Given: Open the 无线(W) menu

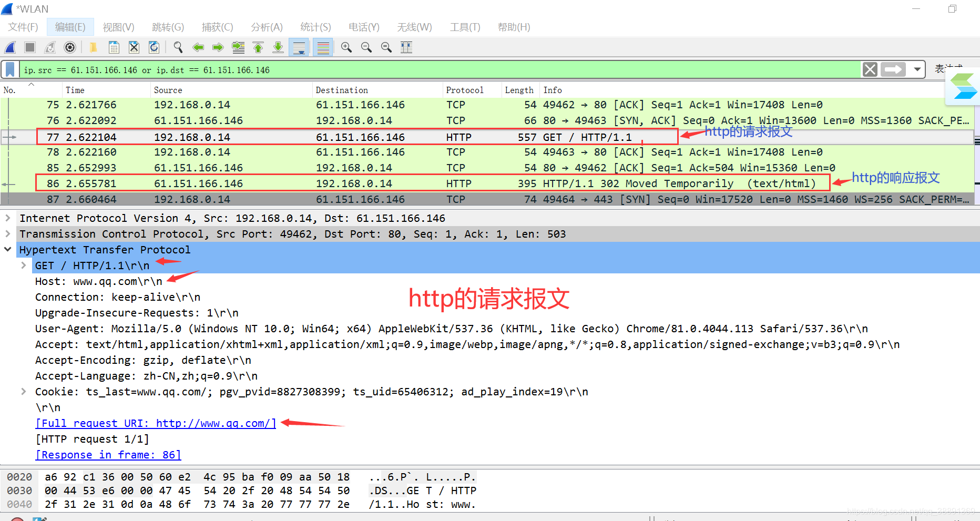Looking at the screenshot, I should 414,27.
